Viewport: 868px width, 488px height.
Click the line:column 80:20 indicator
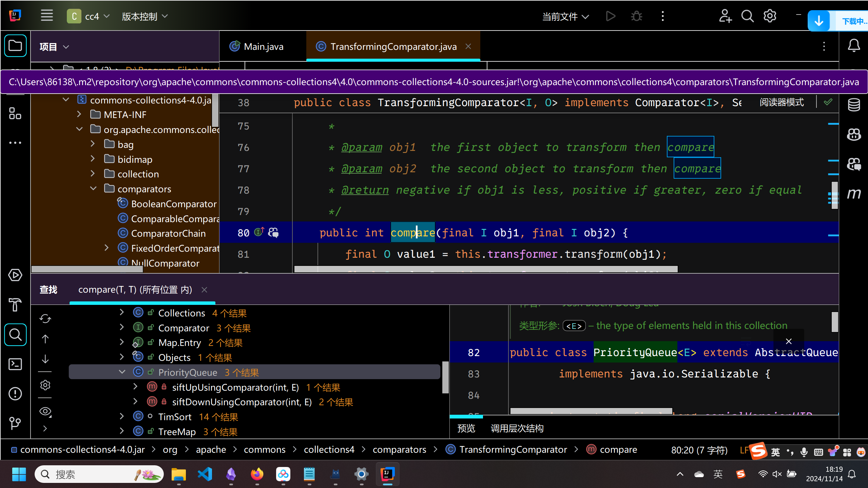pos(699,450)
